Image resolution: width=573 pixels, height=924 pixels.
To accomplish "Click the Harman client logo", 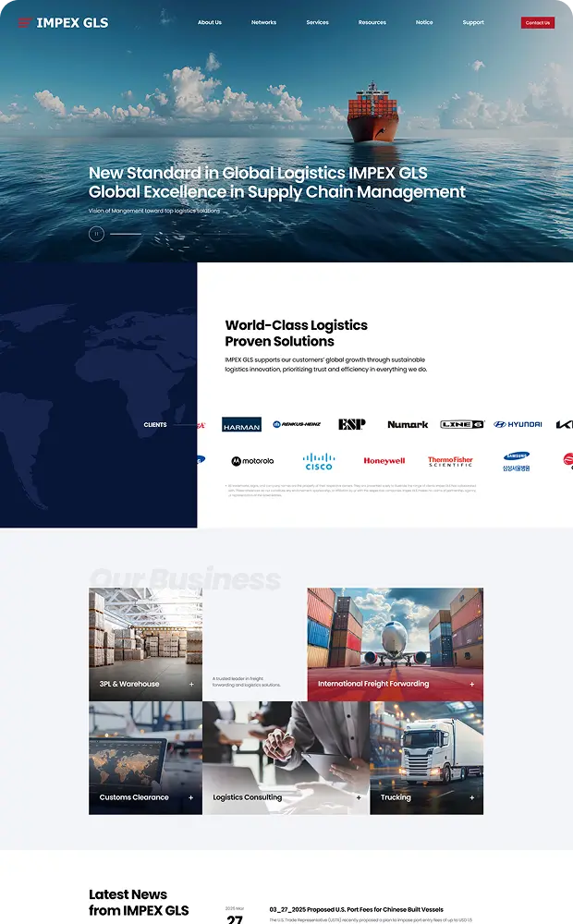I will coord(241,425).
